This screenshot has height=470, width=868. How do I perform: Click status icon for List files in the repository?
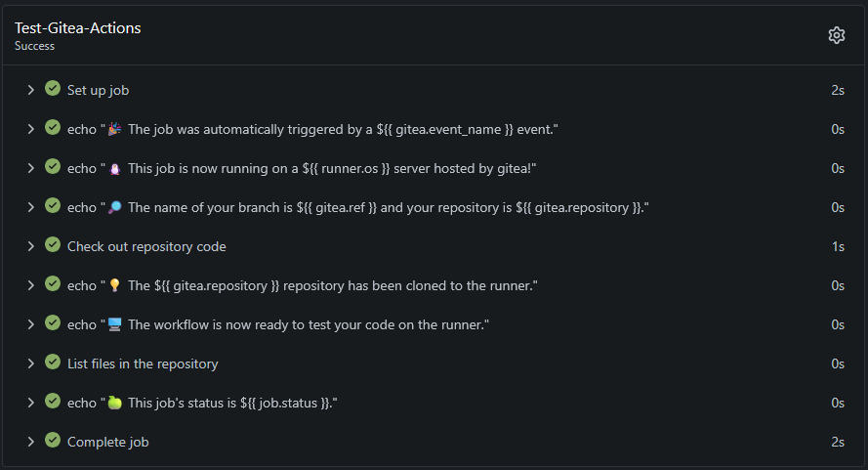tap(53, 363)
